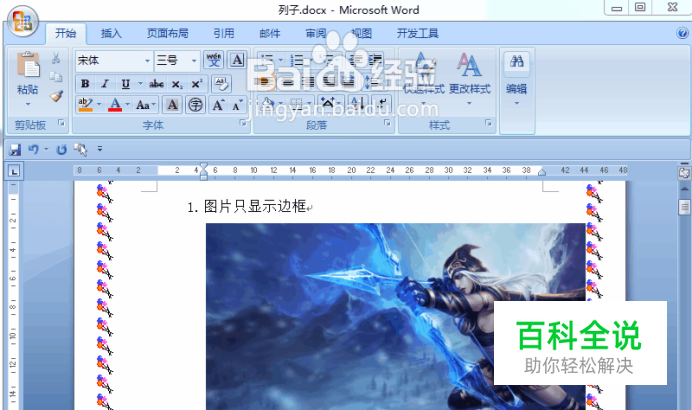
Task: Toggle Bold formatting
Action: coord(85,83)
